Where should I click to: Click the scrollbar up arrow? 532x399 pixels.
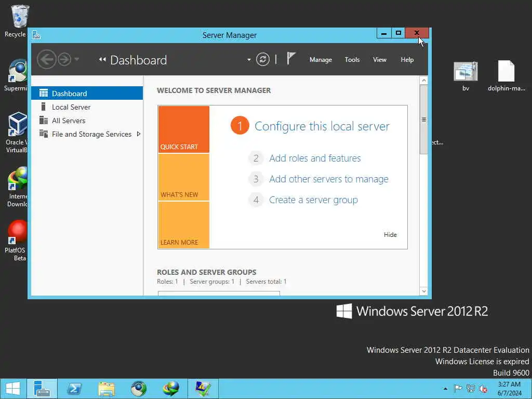[x=423, y=81]
